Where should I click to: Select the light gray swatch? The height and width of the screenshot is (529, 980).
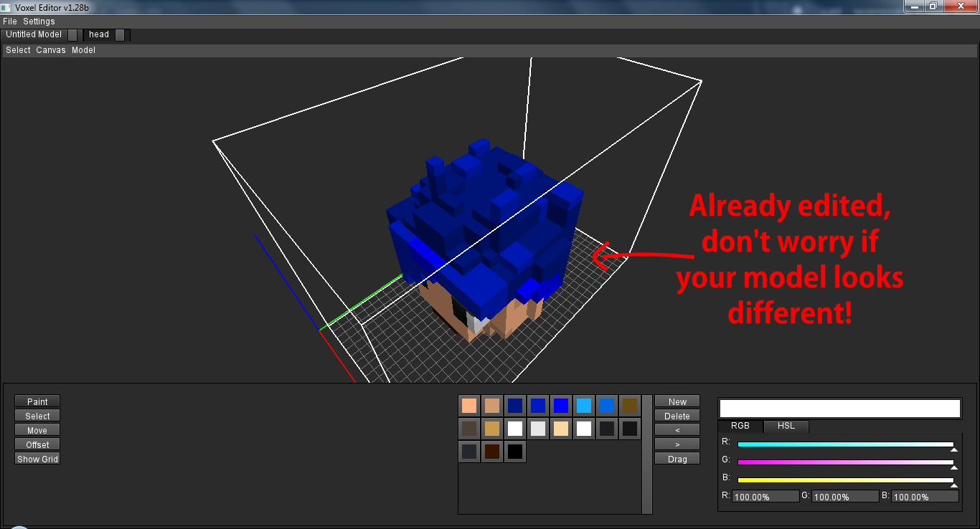pos(538,429)
